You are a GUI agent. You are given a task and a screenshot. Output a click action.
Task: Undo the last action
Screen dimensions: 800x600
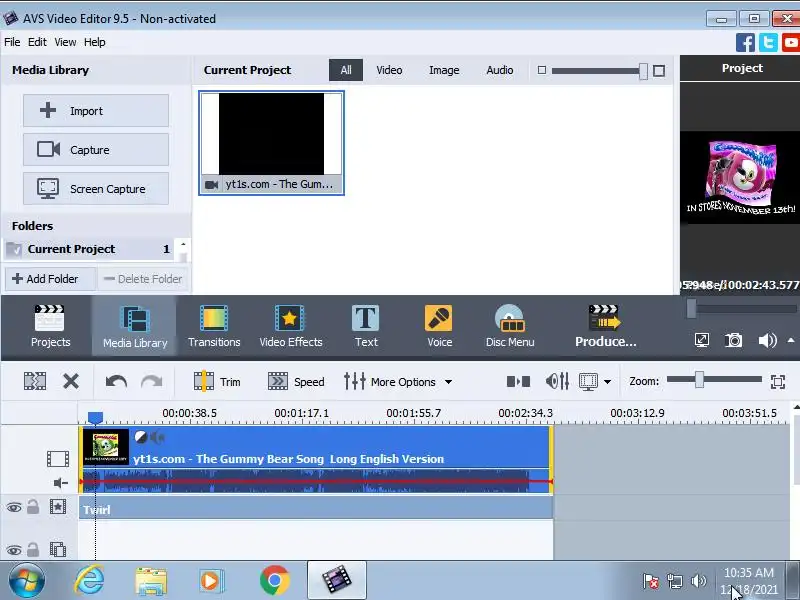click(116, 381)
